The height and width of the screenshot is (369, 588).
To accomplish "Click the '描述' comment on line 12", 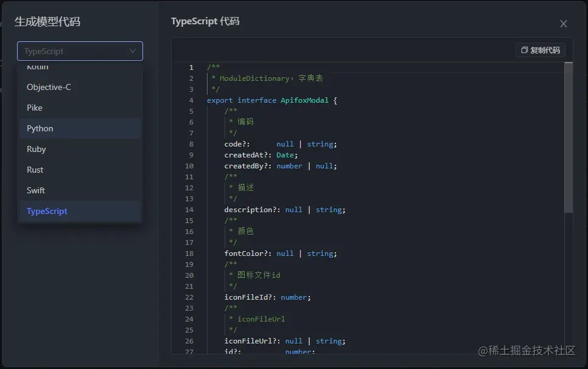I will [x=242, y=188].
